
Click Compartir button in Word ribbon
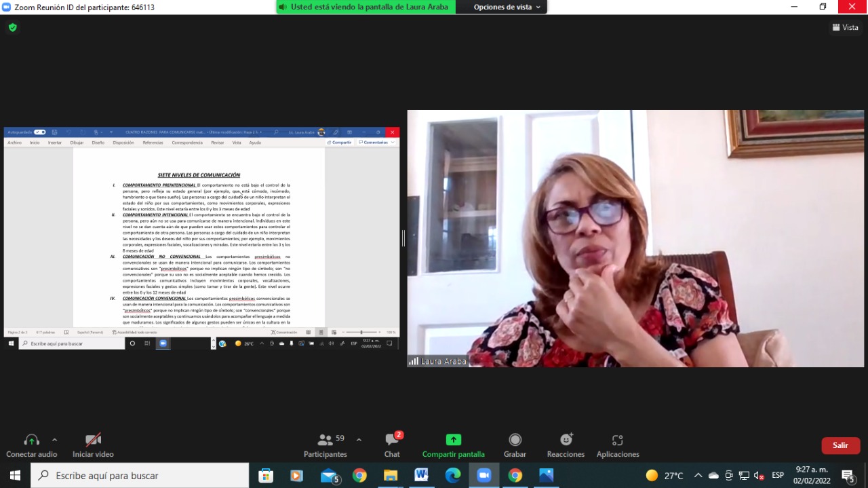[340, 143]
